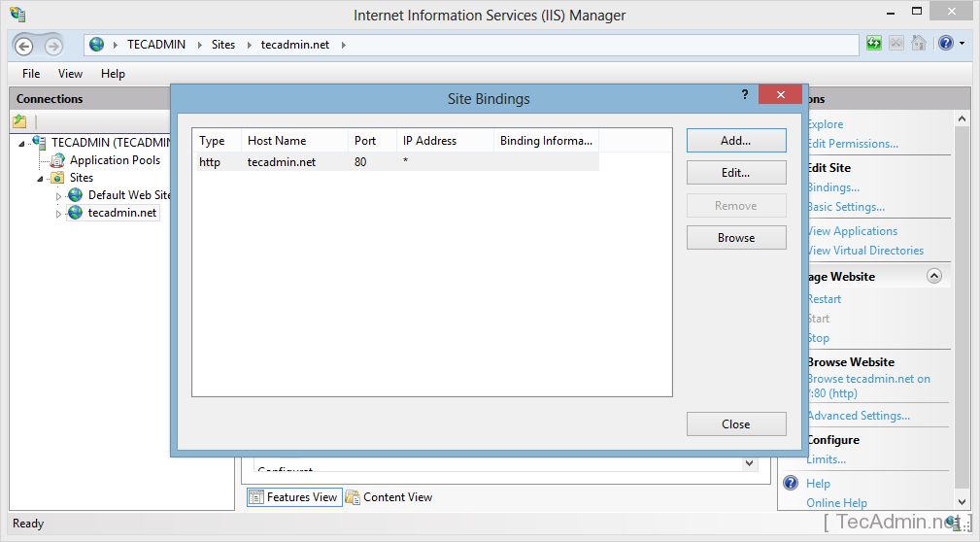Click the tecadmin.net globe icon in tree

(76, 213)
